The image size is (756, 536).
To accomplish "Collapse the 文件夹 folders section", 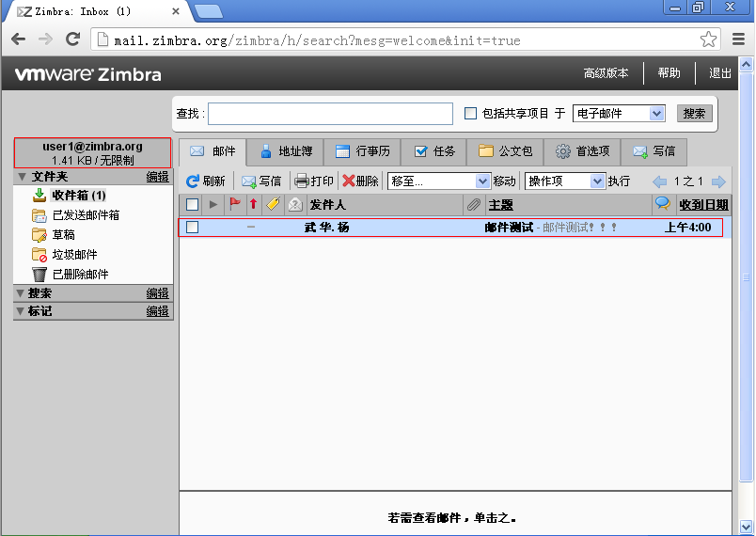I will point(22,177).
